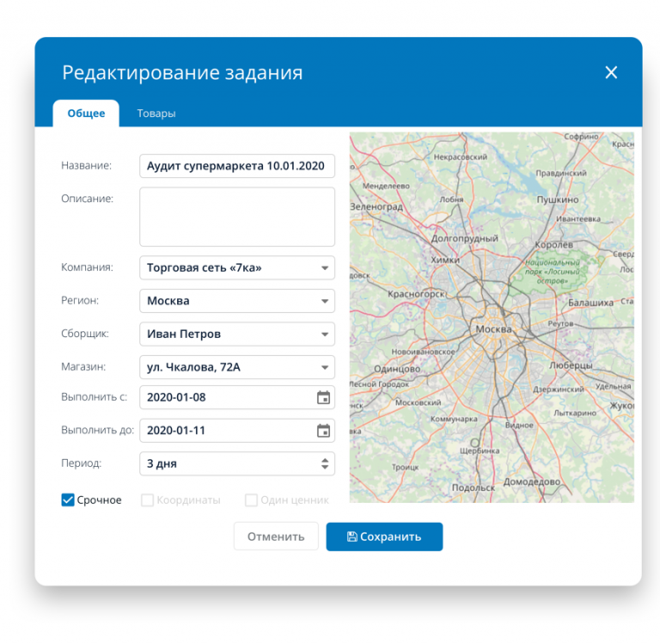Open calendar for Выполнить с date

coord(323,397)
